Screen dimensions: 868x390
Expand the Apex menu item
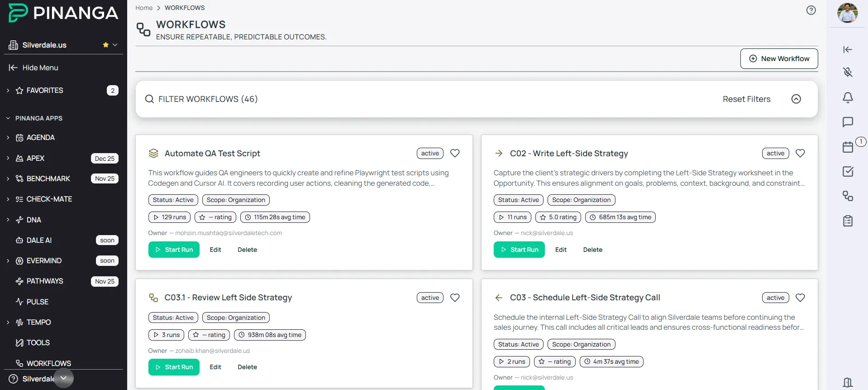click(x=8, y=158)
